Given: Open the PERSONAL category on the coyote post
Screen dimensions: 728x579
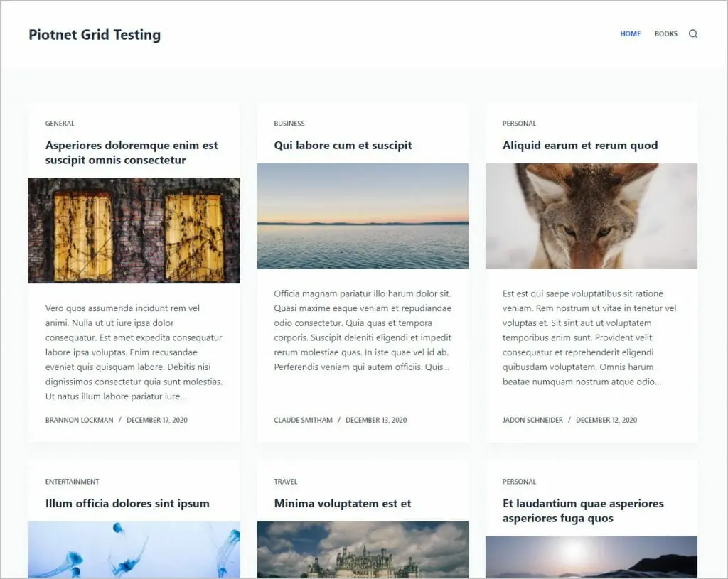Looking at the screenshot, I should click(x=520, y=123).
